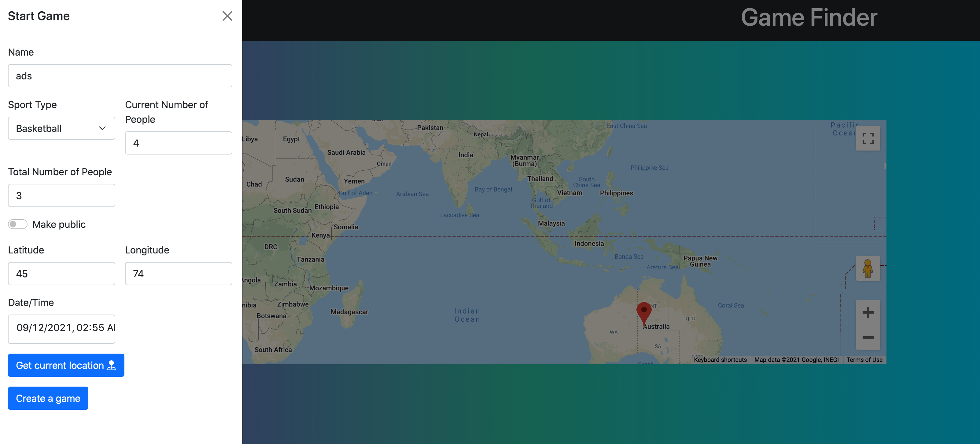Screen dimensions: 980x444
Task: Click into the Latitude input
Action: tap(61, 274)
